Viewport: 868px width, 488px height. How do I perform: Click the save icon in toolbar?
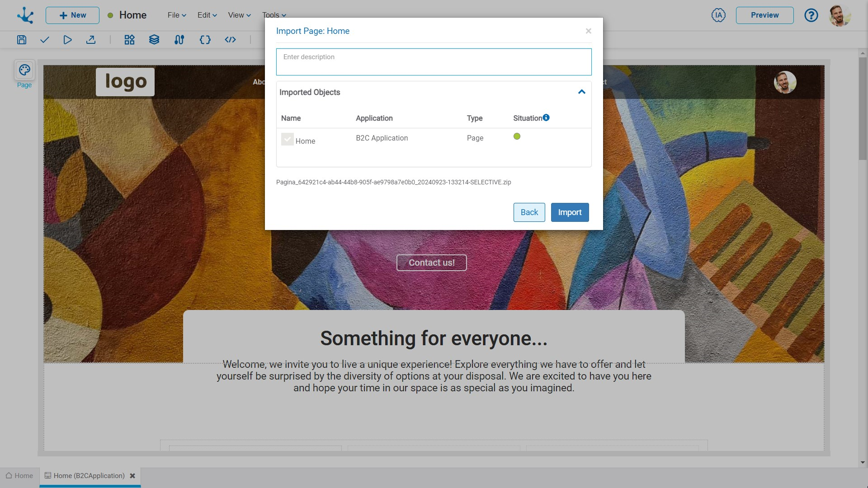pos(22,40)
